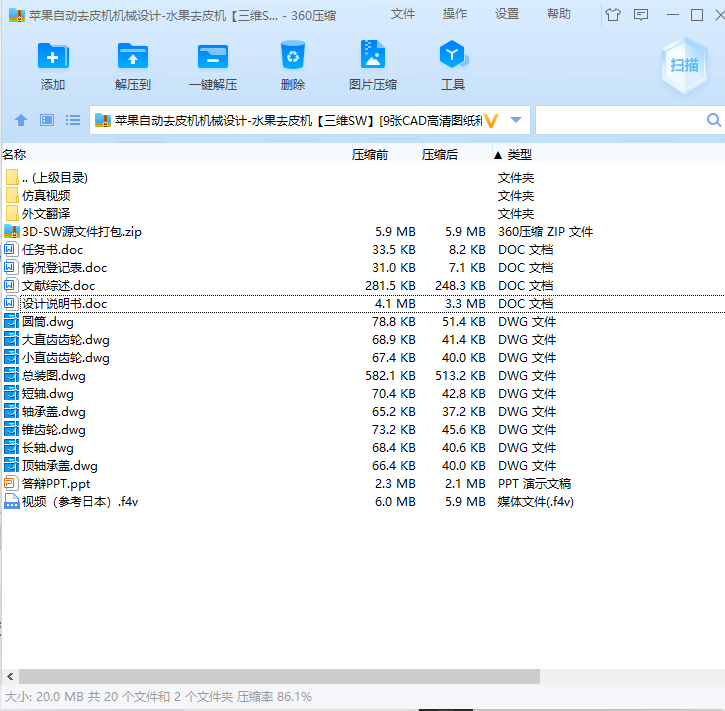Viewport: 725px width, 711px height.
Task: Click the yellow V badge in path bar
Action: 491,121
